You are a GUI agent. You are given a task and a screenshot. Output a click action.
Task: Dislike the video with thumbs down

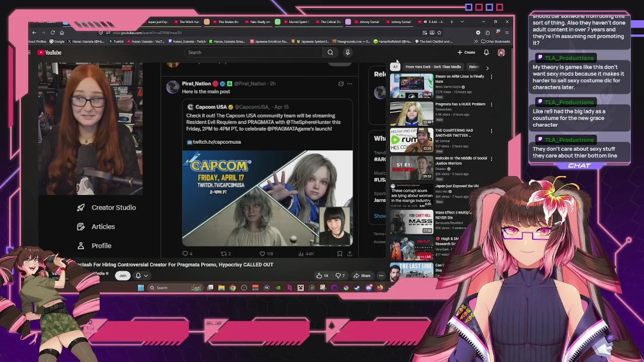[340, 276]
